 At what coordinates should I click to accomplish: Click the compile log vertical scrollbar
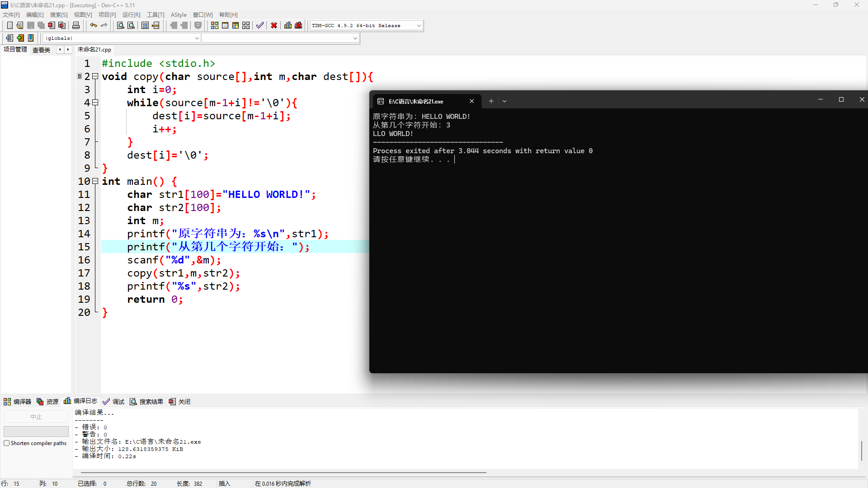[x=862, y=450]
